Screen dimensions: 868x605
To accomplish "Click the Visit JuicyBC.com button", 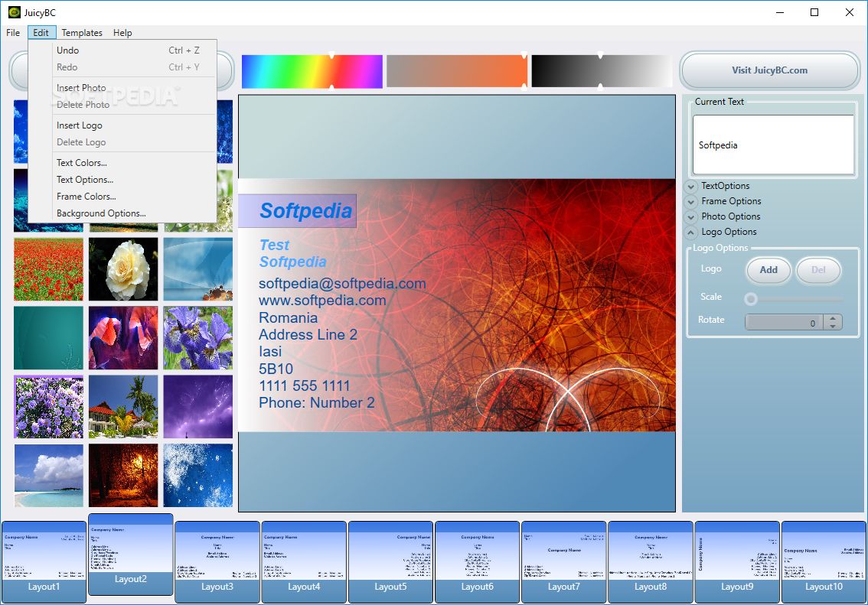I will pos(769,70).
